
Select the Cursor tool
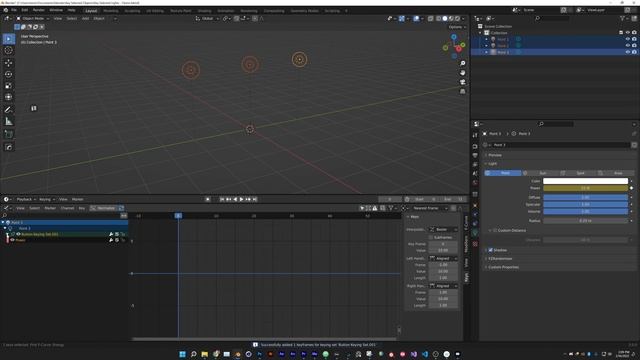coord(9,51)
